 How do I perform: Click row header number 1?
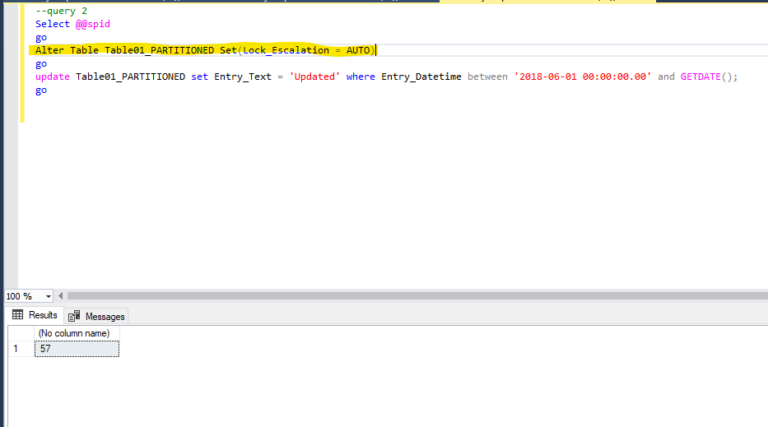(17, 348)
